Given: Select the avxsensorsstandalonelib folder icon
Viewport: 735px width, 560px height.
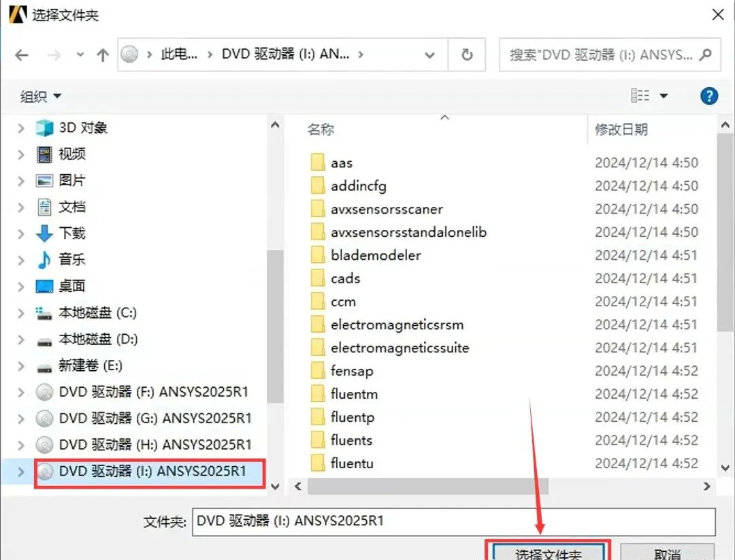Looking at the screenshot, I should (x=318, y=232).
